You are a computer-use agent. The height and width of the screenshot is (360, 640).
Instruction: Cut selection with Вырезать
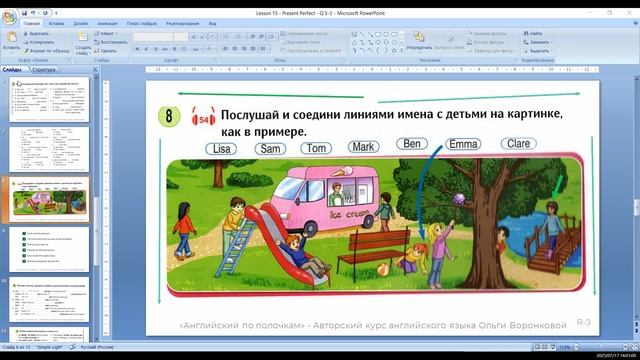[x=36, y=33]
